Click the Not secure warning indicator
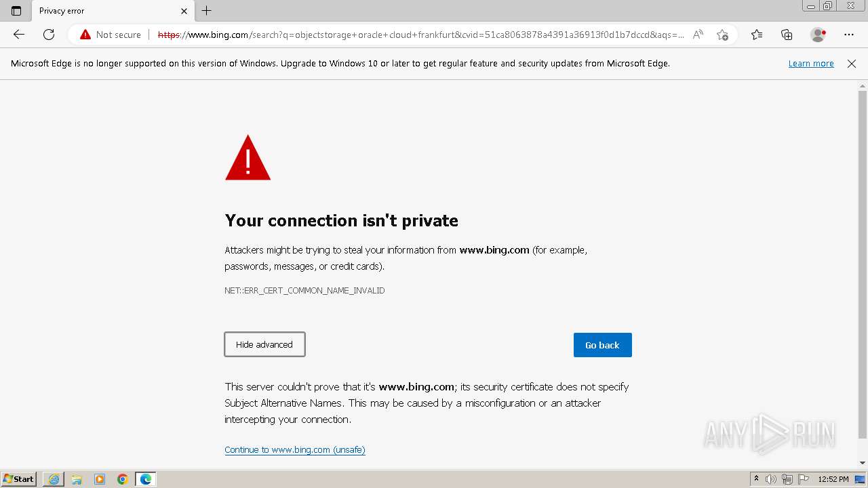 point(111,35)
